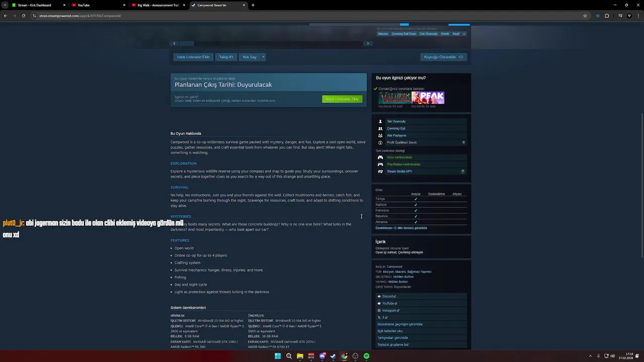Open the Chrome profile avatar
The height and width of the screenshot is (362, 644).
pos(629,16)
